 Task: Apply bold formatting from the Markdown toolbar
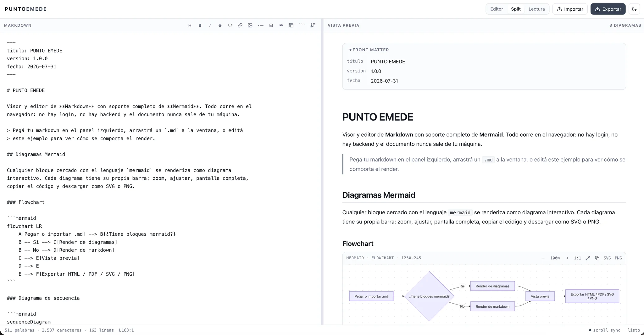200,25
